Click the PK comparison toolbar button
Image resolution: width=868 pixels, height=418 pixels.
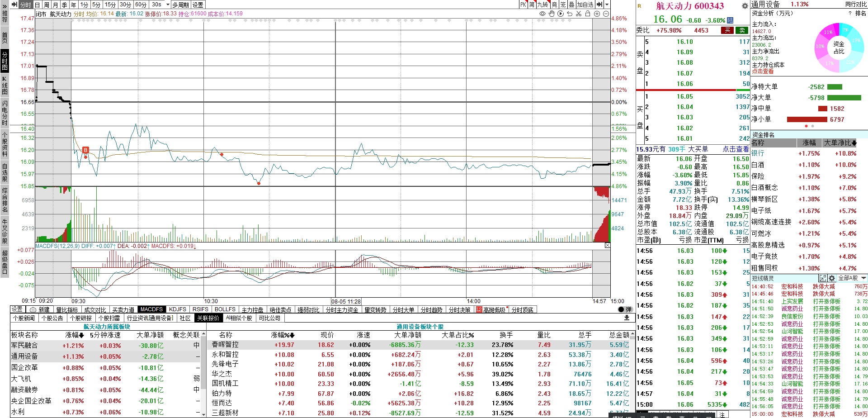tap(523, 5)
